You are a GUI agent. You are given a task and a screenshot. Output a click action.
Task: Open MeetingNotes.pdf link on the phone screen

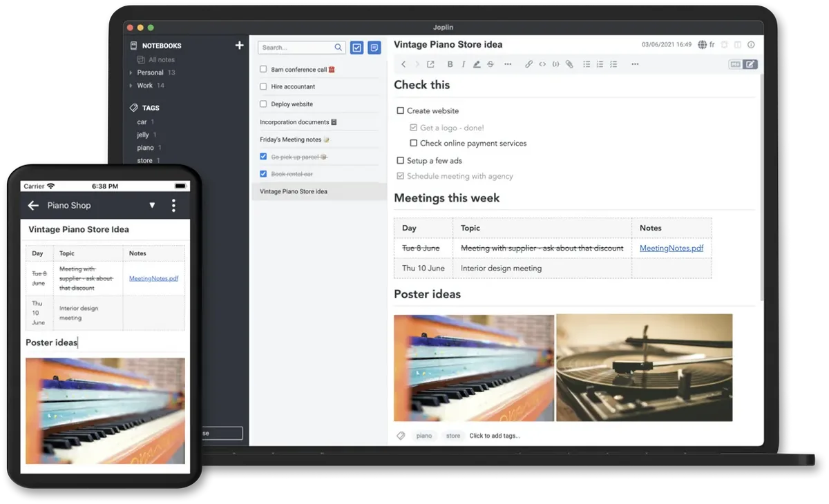pos(154,278)
